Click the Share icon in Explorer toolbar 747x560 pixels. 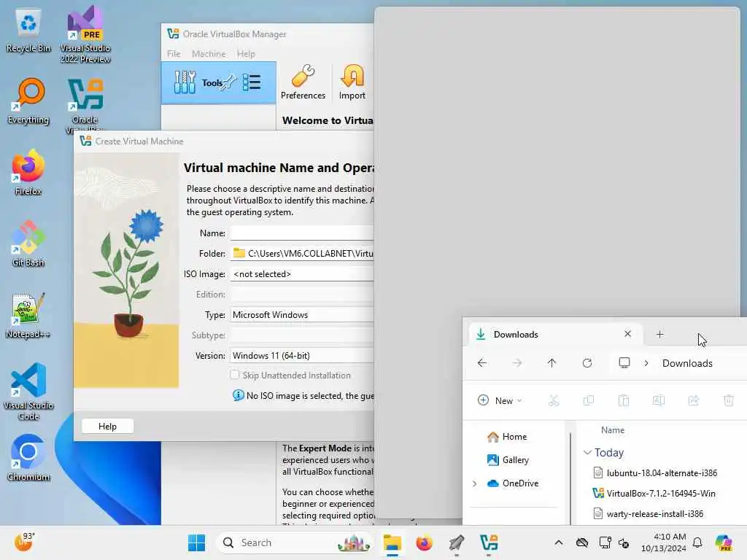[694, 400]
